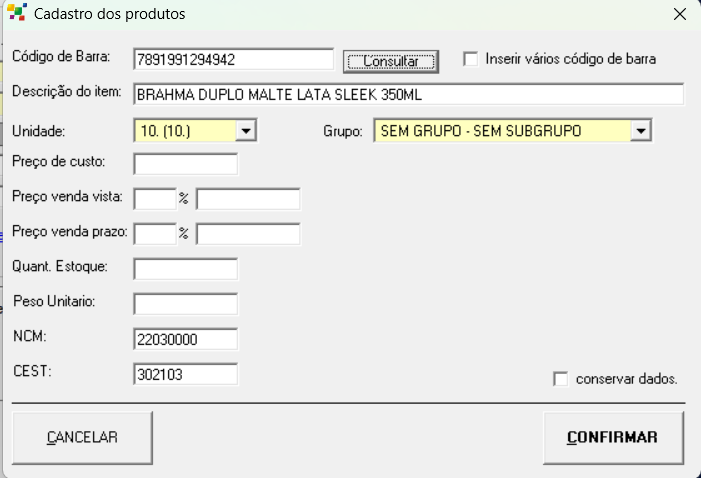The image size is (701, 478).
Task: Focus the Peso Unitario field
Action: (185, 304)
